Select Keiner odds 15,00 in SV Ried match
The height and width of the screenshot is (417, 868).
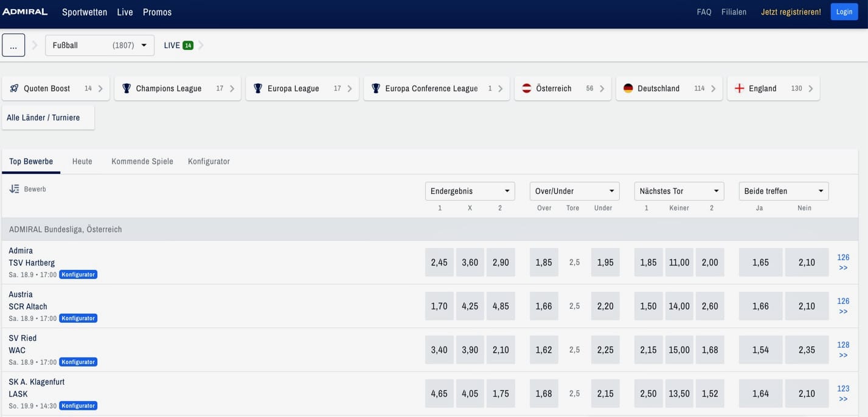679,350
